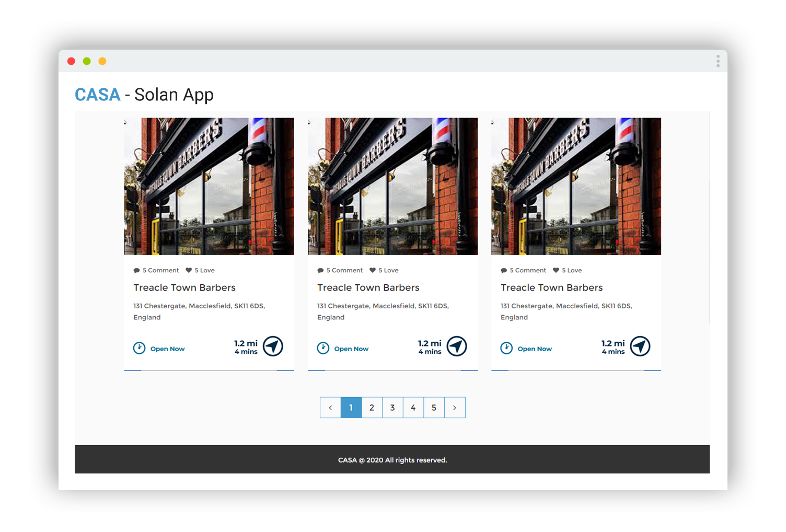Viewport: 786px width, 532px height.
Task: Click the clock icon on first card
Action: 139,348
